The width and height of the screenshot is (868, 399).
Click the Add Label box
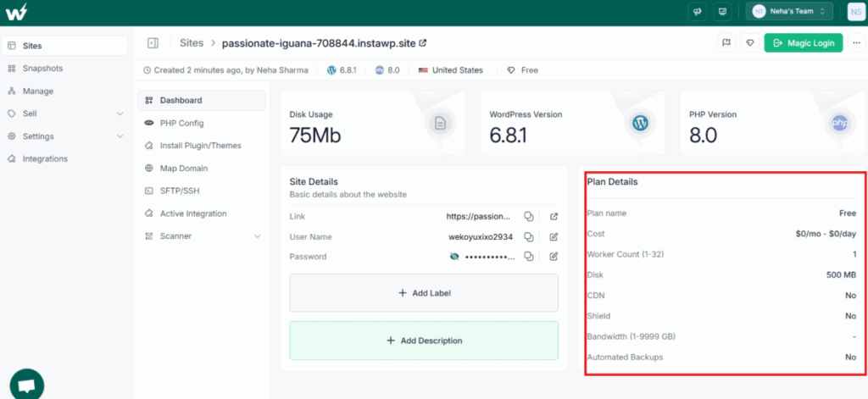[x=424, y=293]
